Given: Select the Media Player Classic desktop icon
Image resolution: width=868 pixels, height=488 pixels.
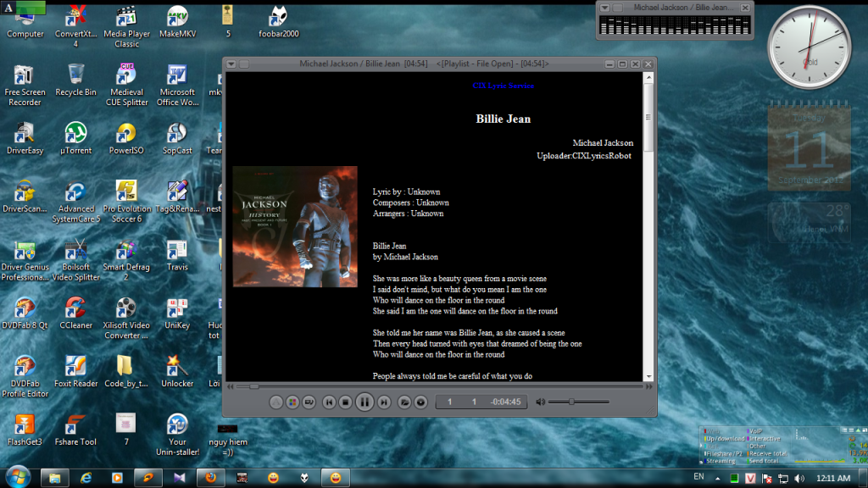Looking at the screenshot, I should point(127,26).
